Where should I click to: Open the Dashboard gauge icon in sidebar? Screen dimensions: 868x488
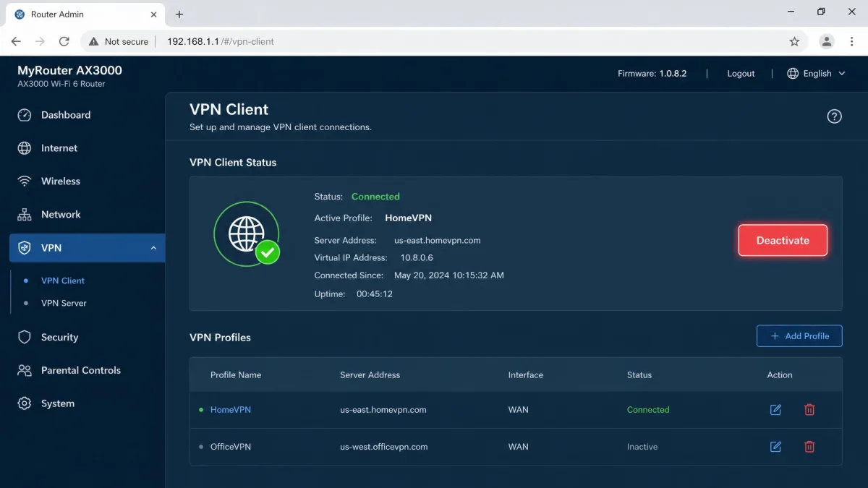(25, 115)
